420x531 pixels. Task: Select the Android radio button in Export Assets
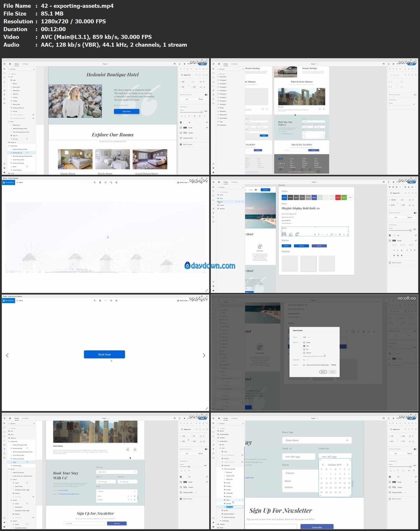point(304,353)
